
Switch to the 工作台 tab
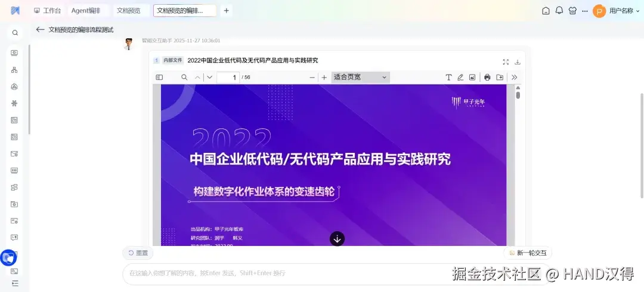tap(47, 11)
